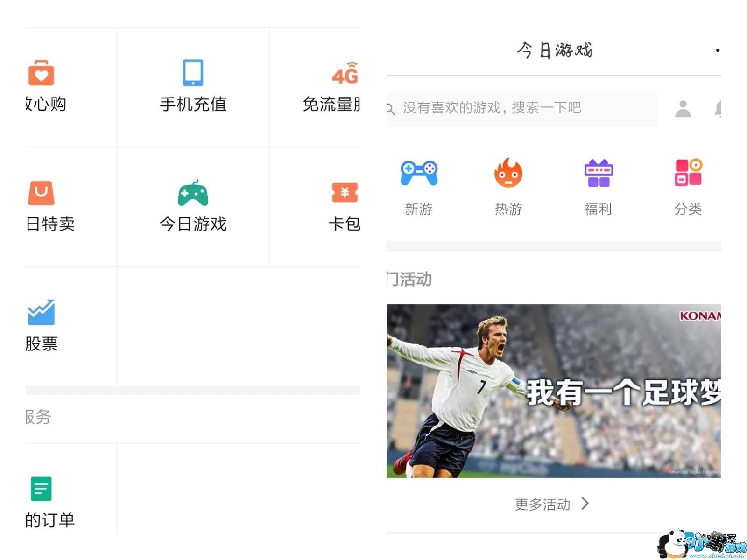Tap the orange yen coupon card wallet icon
747x560 pixels.
pos(345,192)
